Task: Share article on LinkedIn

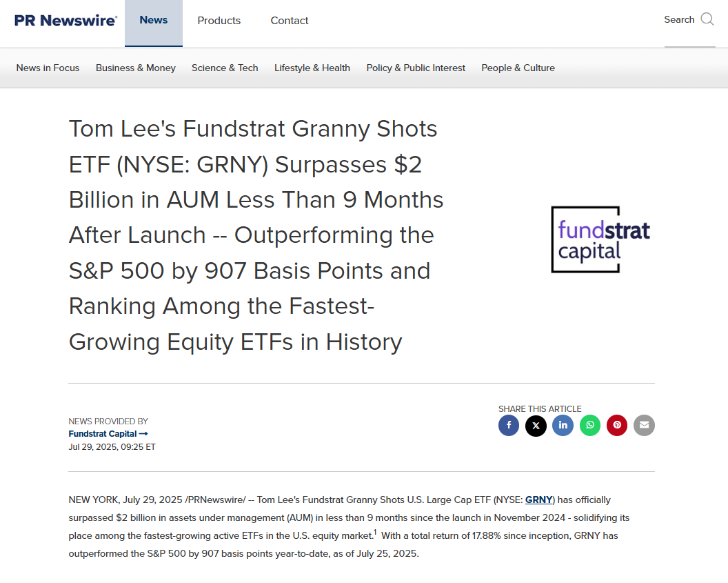Action: [x=563, y=425]
